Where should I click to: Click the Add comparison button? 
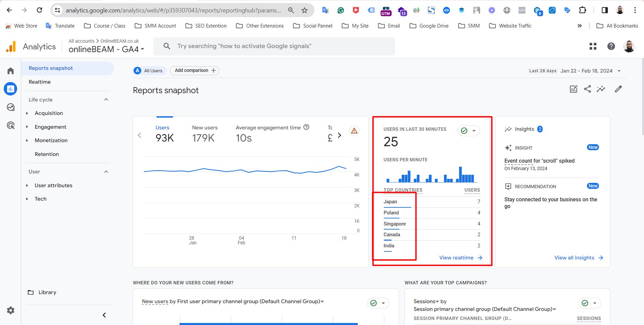point(195,71)
